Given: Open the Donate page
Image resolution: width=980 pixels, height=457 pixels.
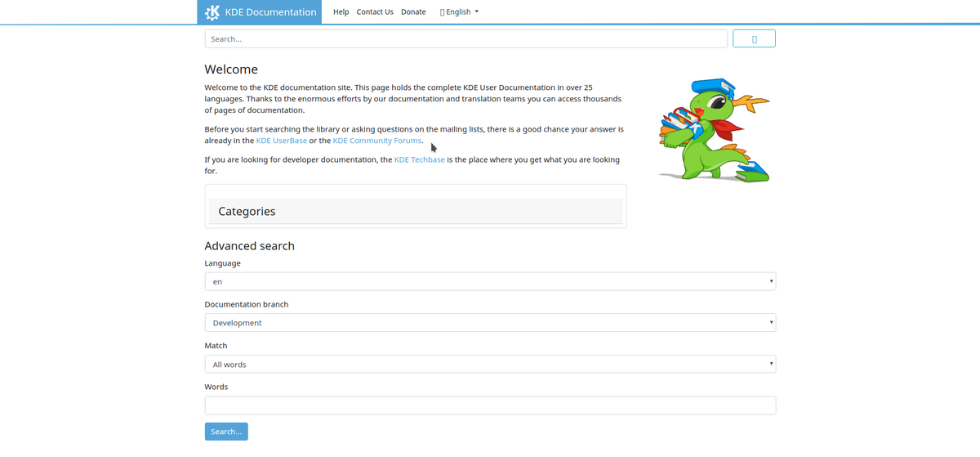Looking at the screenshot, I should click(x=413, y=12).
